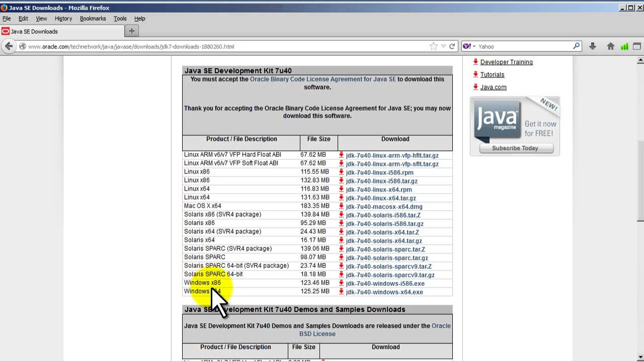Open the Edit menu

[x=23, y=19]
